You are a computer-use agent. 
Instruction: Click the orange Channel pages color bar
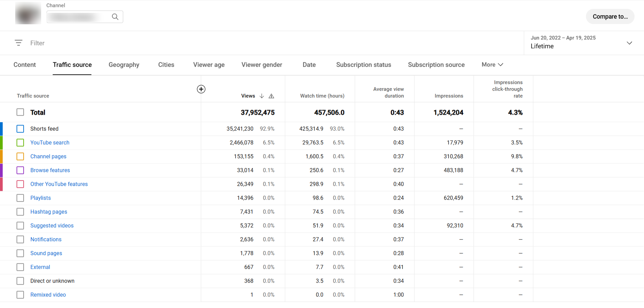coord(1,156)
